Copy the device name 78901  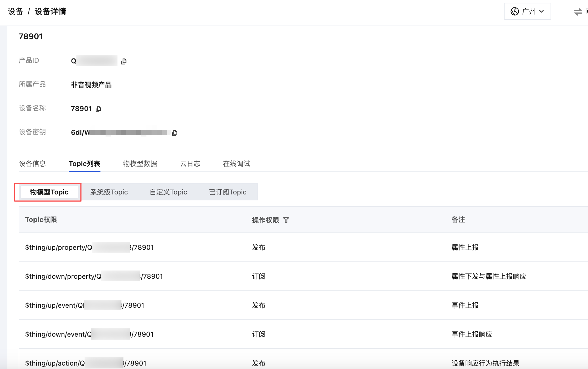98,109
